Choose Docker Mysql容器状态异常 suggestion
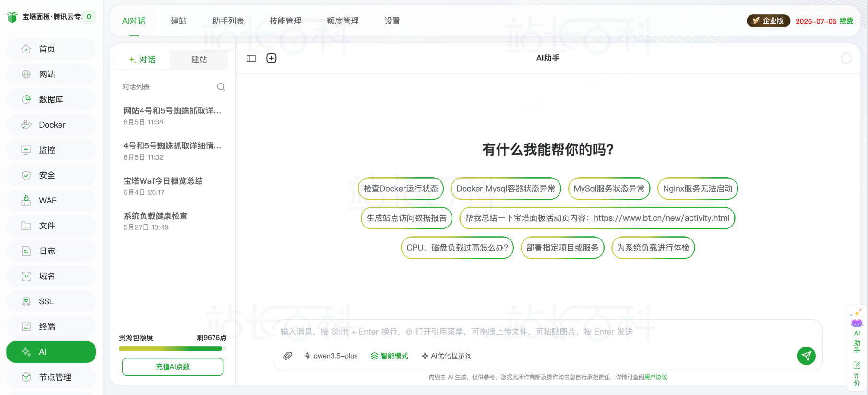 [506, 189]
